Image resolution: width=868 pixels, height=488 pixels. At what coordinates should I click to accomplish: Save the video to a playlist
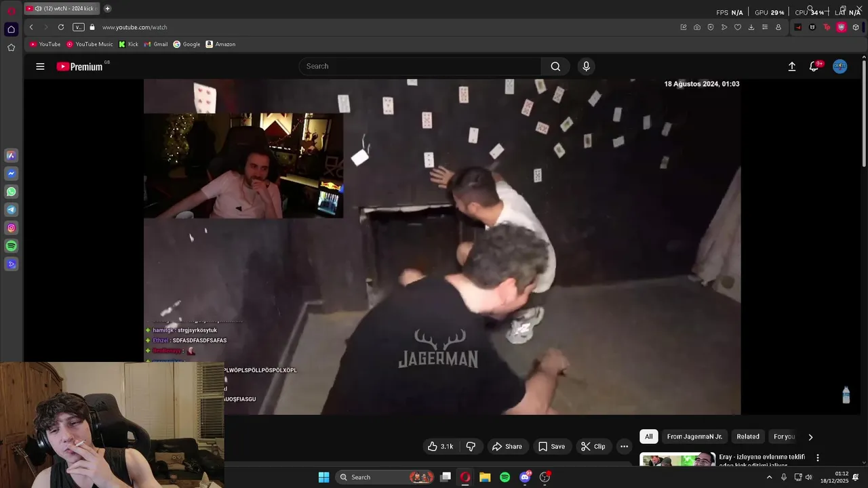click(551, 447)
